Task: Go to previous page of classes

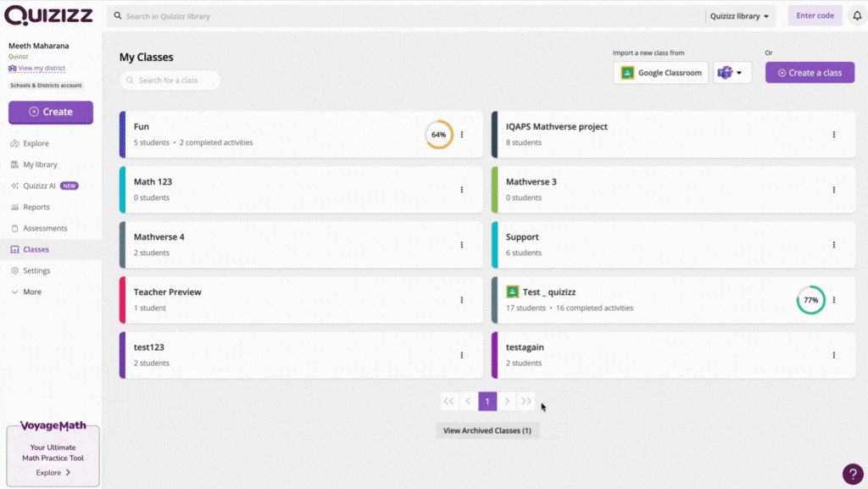Action: [468, 401]
